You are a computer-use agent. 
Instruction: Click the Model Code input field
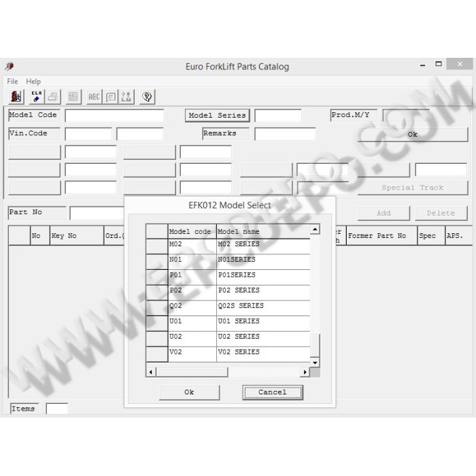(114, 116)
